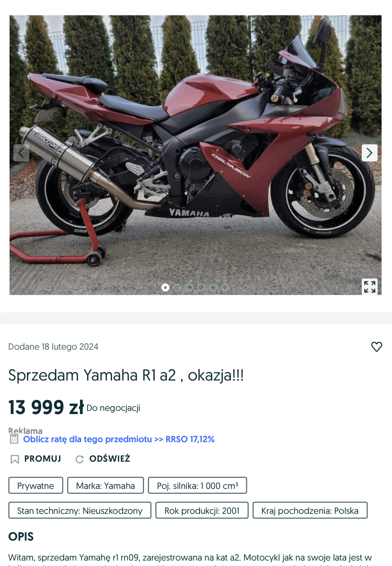Jump to the second gallery photo dot
This screenshot has height=566, width=392.
(x=177, y=287)
